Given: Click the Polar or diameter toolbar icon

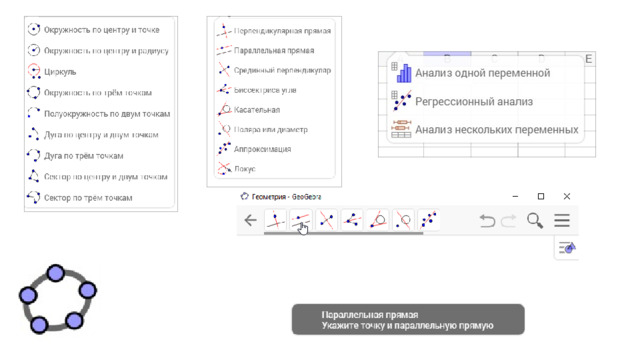Looking at the screenshot, I should point(403,220).
